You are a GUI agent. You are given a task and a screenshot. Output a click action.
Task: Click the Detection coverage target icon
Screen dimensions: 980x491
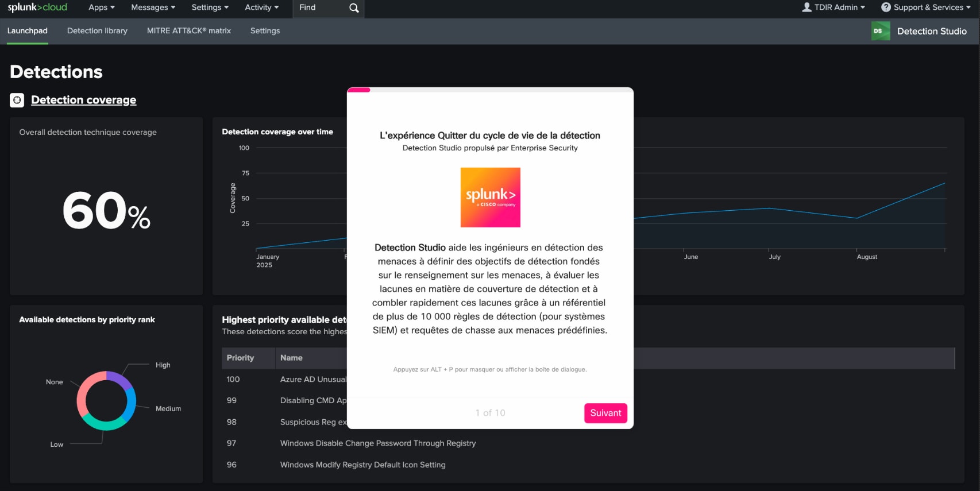pyautogui.click(x=17, y=100)
